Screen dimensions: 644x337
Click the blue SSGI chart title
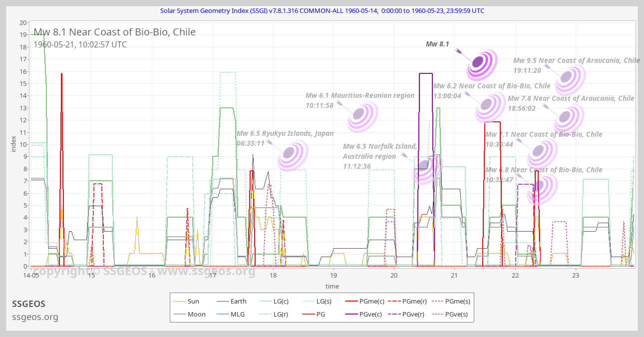(322, 10)
